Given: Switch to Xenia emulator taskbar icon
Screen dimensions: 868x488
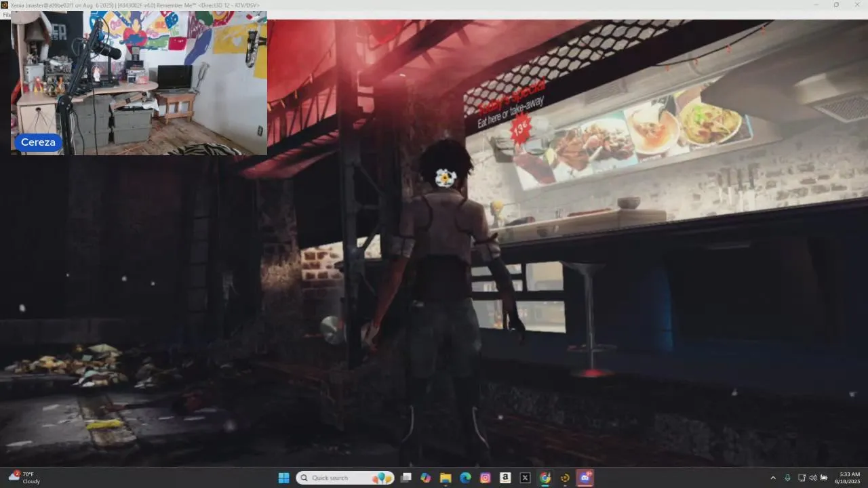Looking at the screenshot, I should [x=565, y=478].
